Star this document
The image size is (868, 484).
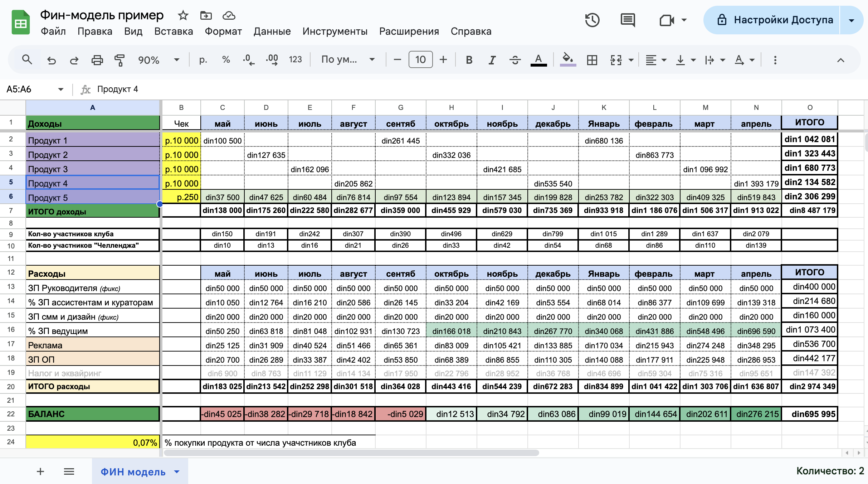click(x=183, y=15)
